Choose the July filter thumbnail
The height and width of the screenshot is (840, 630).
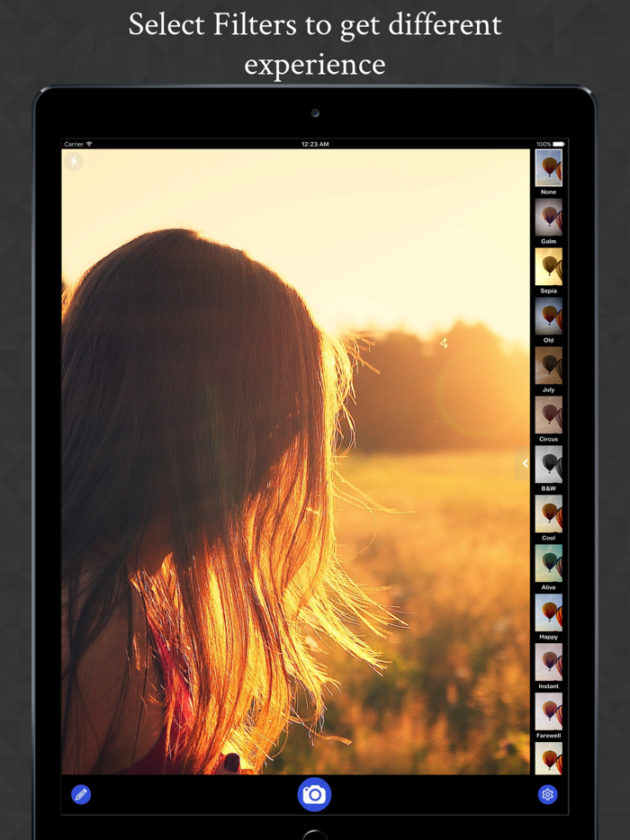click(x=548, y=365)
